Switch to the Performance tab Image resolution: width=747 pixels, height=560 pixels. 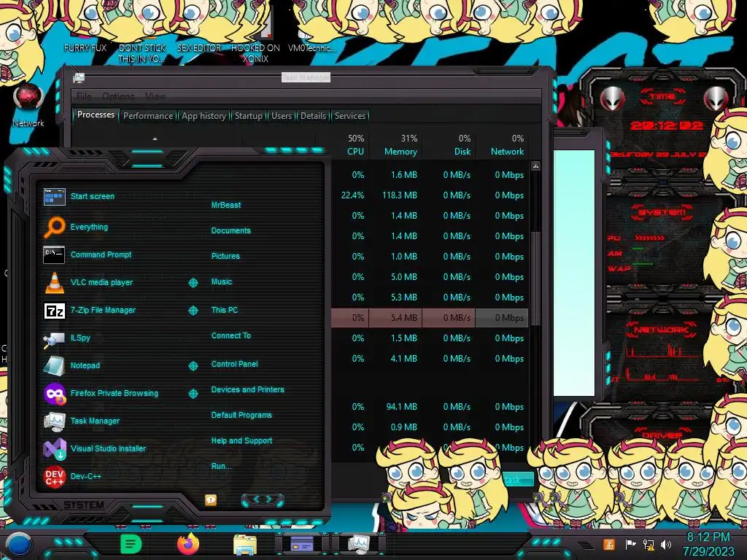point(148,116)
